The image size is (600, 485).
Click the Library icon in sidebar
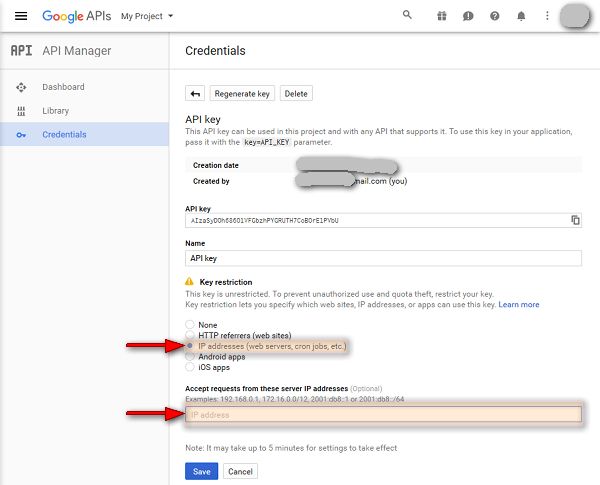coord(21,111)
